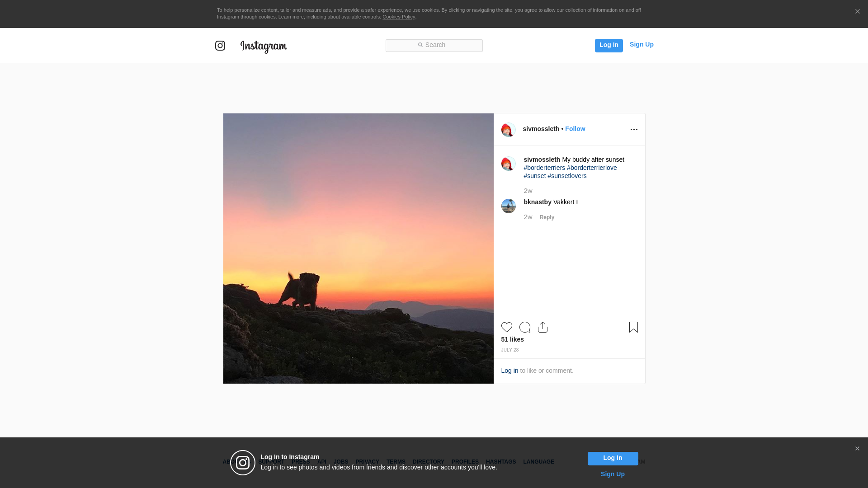The image size is (868, 488).
Task: Click the heart like icon
Action: pos(506,327)
